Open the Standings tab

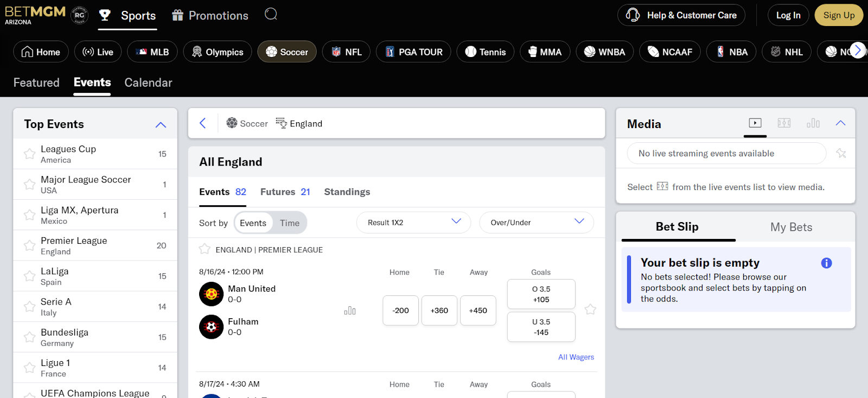[x=347, y=192]
